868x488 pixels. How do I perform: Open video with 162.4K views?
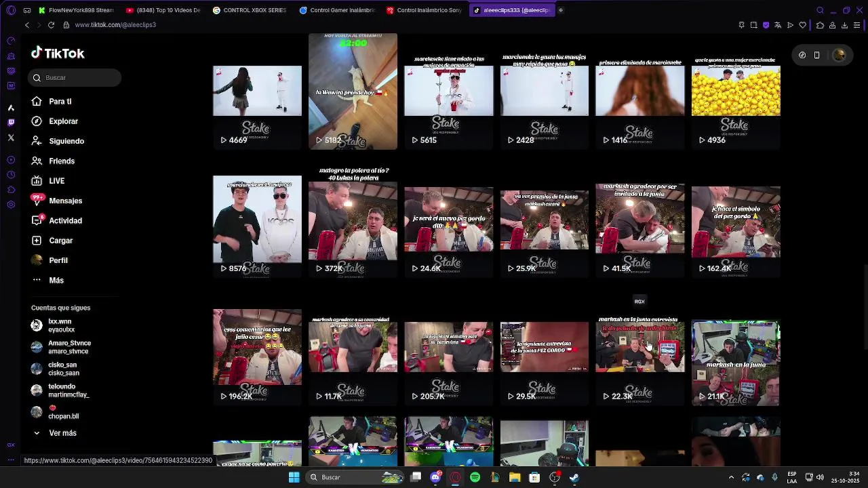[x=736, y=220]
